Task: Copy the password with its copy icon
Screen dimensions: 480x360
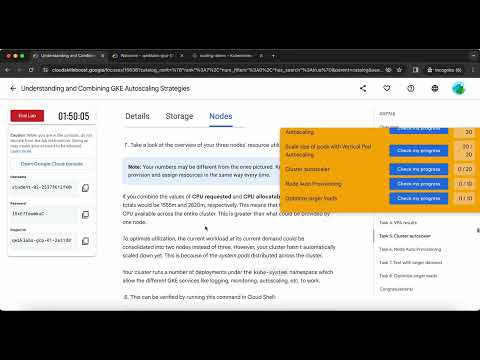Action: click(85, 214)
